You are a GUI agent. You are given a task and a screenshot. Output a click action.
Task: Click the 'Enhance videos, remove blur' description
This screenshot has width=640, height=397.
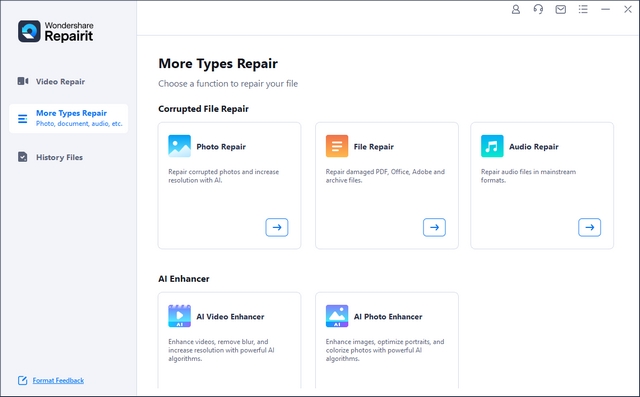point(221,350)
